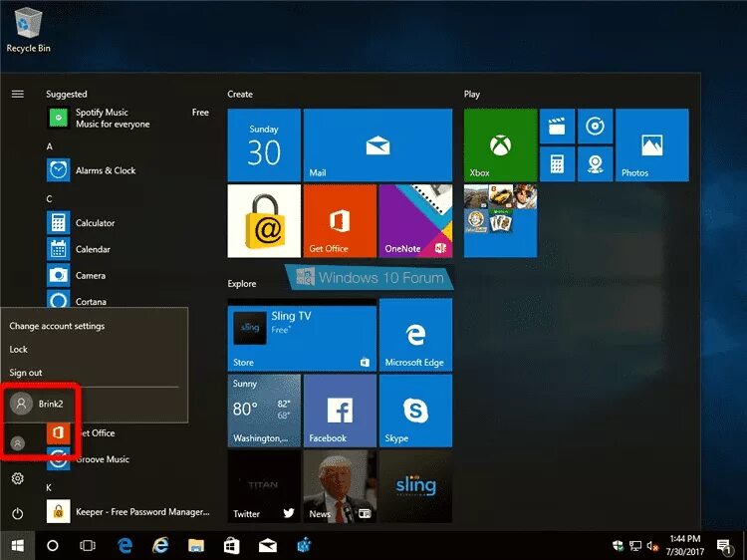Click the user account avatar button
The image size is (747, 560).
pyautogui.click(x=18, y=443)
